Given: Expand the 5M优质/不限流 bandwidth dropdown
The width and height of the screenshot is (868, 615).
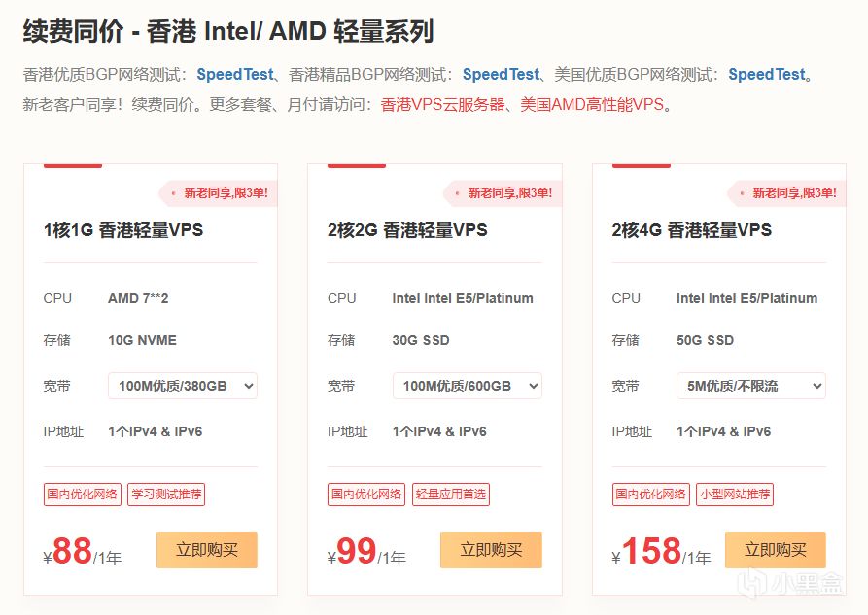Looking at the screenshot, I should 751,386.
